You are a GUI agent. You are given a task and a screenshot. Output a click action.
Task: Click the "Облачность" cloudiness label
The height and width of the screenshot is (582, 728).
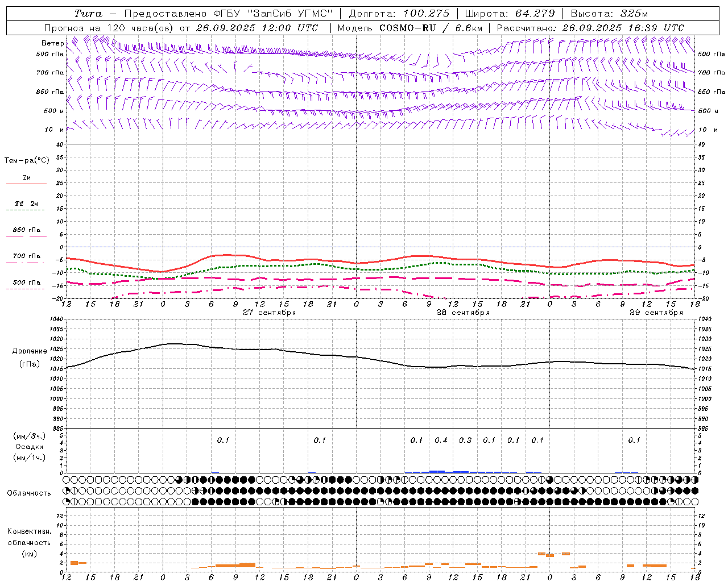29,493
